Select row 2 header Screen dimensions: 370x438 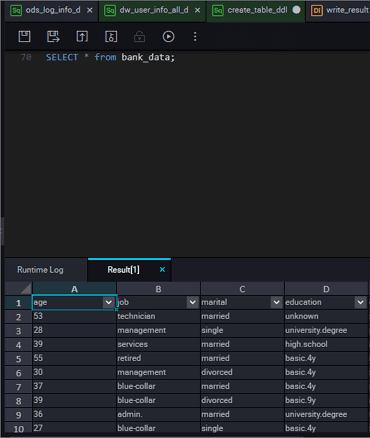[x=19, y=317]
